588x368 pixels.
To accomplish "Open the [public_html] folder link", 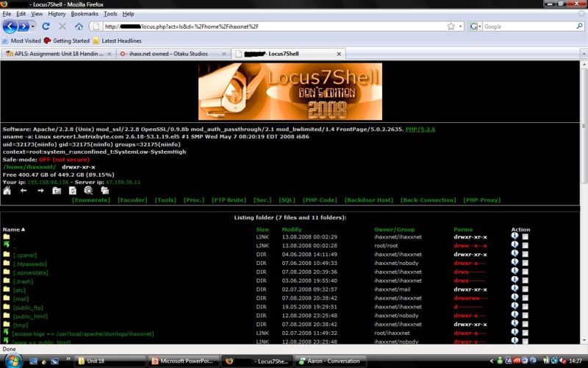I will (30, 316).
